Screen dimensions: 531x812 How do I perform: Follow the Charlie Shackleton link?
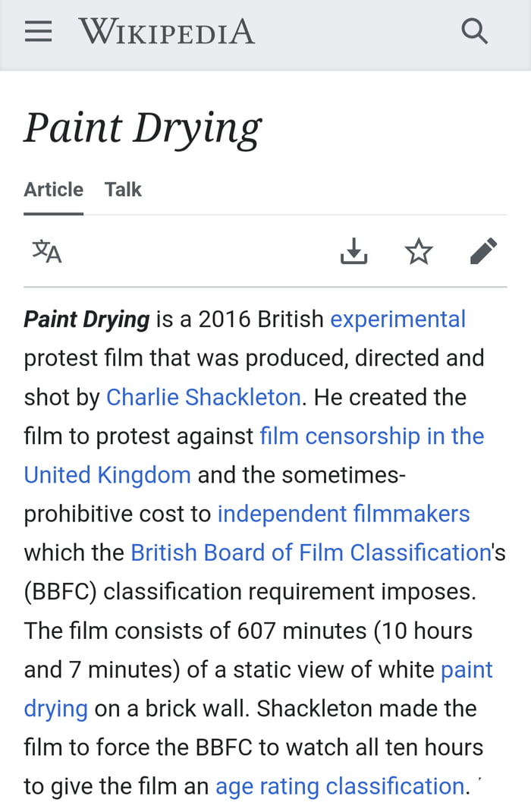click(x=203, y=397)
